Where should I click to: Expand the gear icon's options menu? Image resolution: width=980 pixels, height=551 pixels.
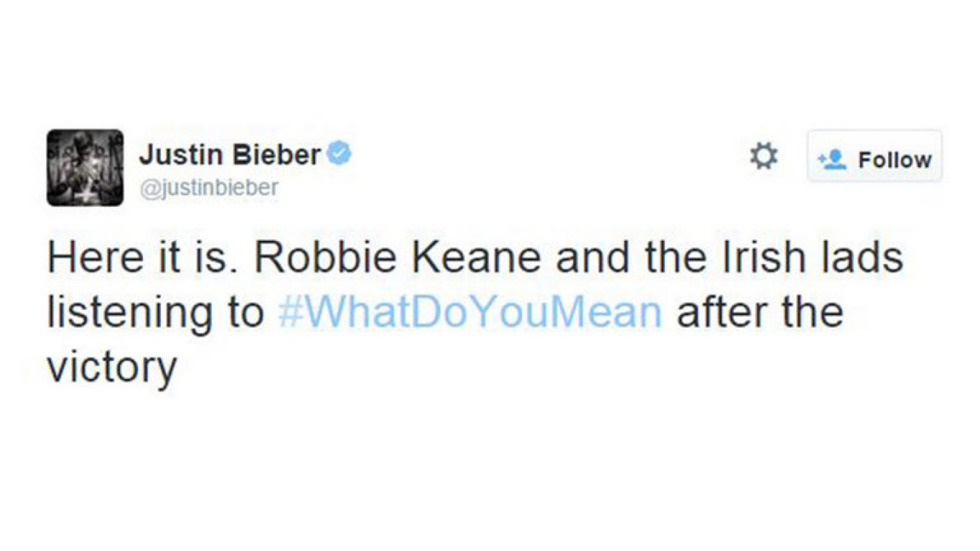click(x=763, y=156)
